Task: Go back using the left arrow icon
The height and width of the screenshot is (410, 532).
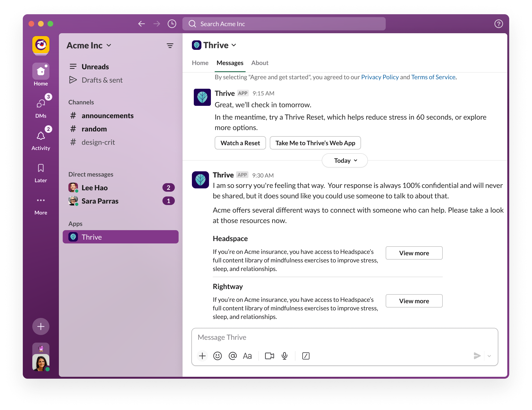Action: click(142, 24)
